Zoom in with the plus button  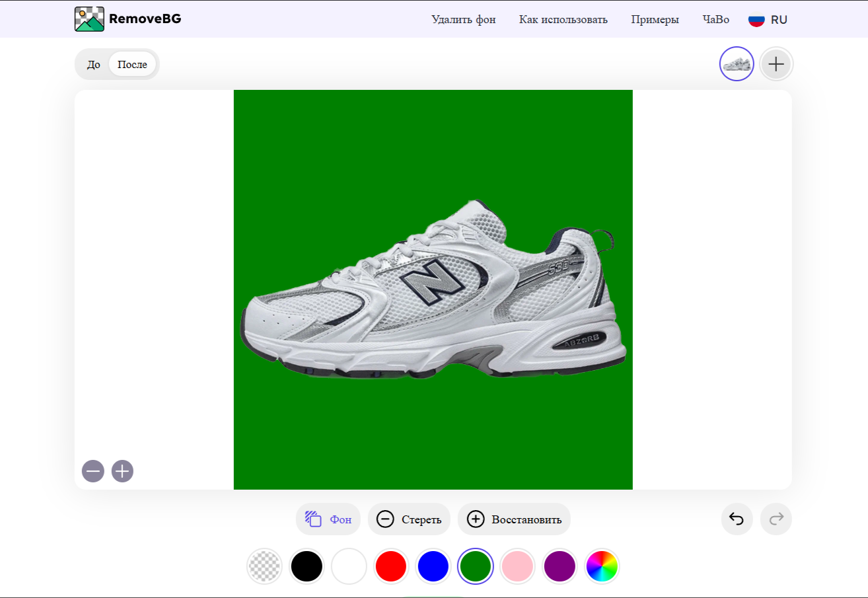click(x=123, y=471)
